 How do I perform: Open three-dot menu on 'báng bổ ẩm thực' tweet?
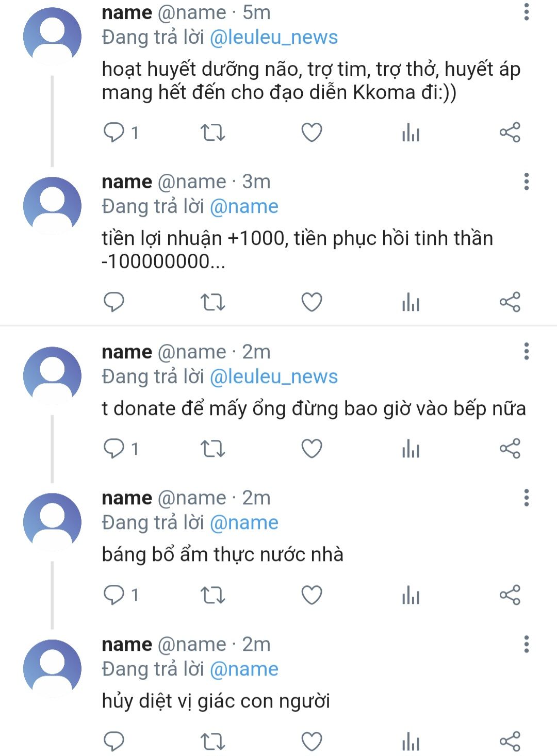[526, 498]
